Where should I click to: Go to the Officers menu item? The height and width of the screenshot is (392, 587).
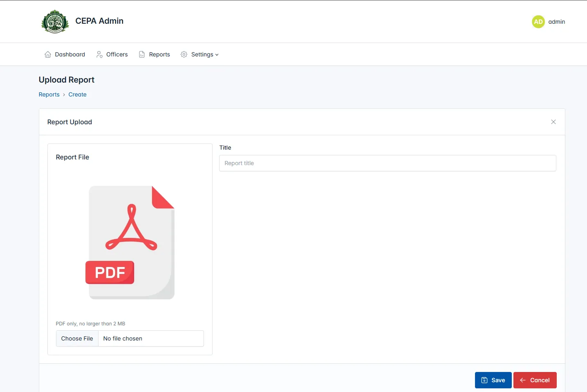117,54
